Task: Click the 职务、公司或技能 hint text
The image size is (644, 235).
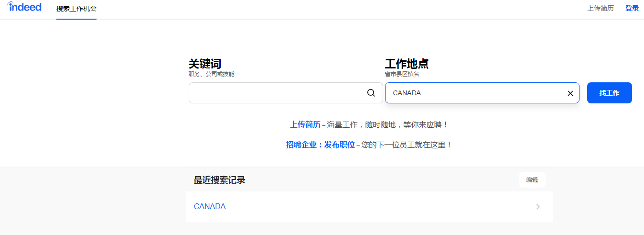Action: (211, 74)
